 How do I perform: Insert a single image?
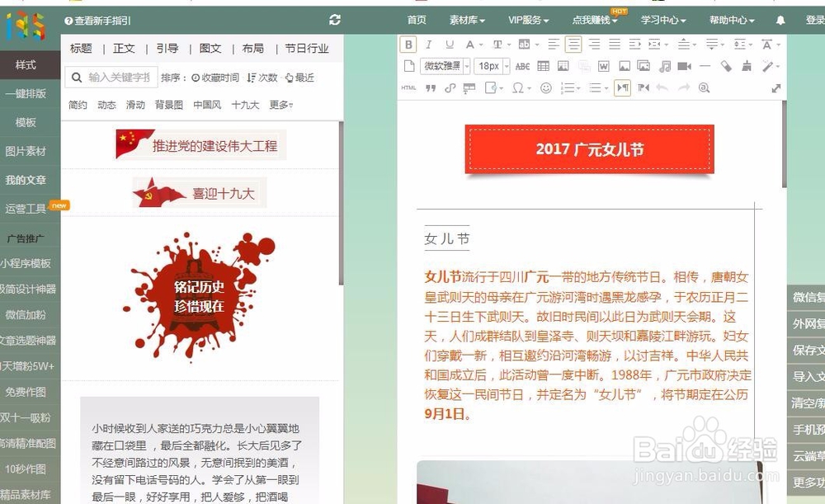(624, 66)
